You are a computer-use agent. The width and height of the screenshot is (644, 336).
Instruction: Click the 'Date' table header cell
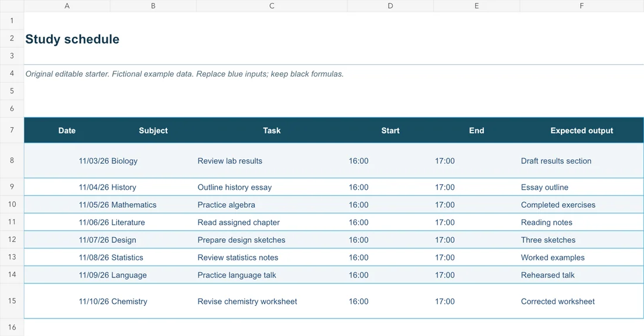pyautogui.click(x=67, y=131)
